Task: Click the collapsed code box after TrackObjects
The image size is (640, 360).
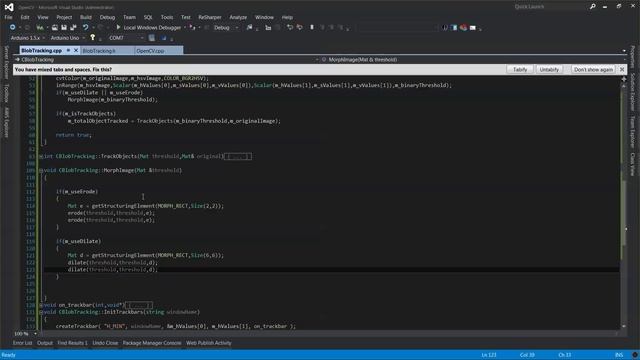Action: [x=238, y=156]
